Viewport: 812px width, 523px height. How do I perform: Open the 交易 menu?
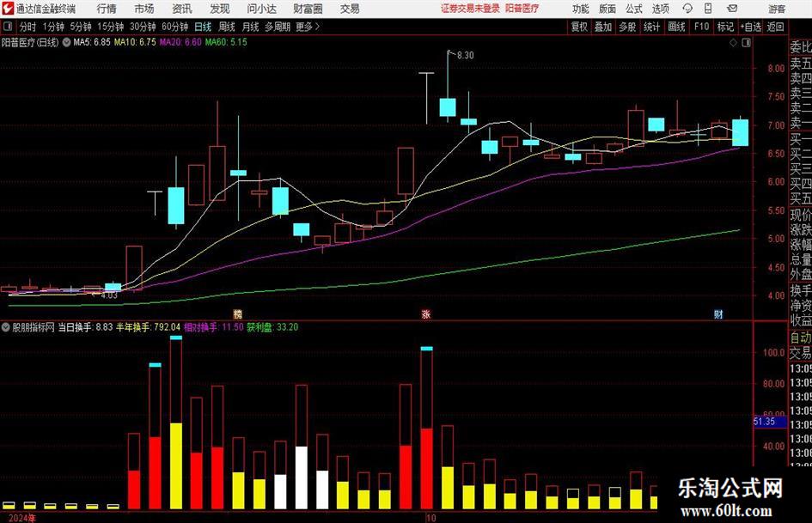(350, 9)
